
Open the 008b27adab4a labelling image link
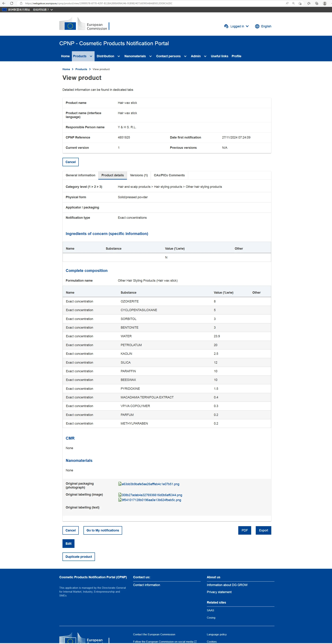point(152,495)
